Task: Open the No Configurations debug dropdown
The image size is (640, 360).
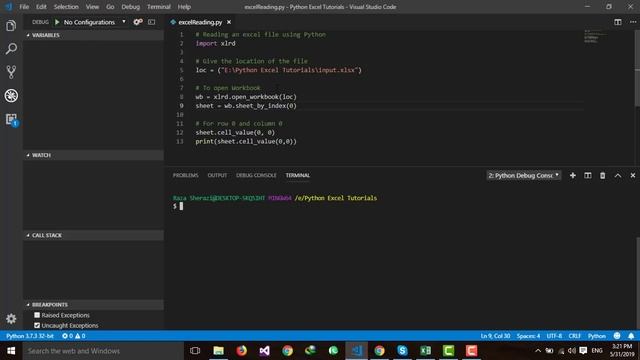Action: point(95,22)
